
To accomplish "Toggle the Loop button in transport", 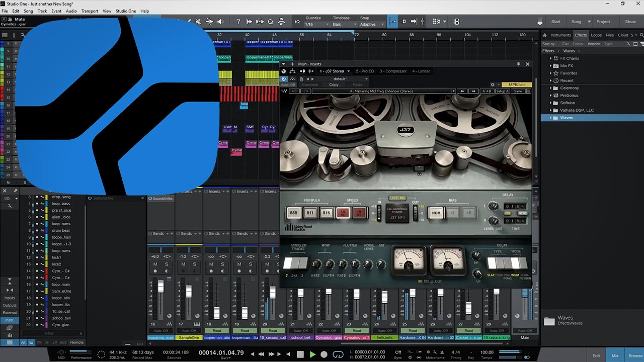I will point(338,354).
